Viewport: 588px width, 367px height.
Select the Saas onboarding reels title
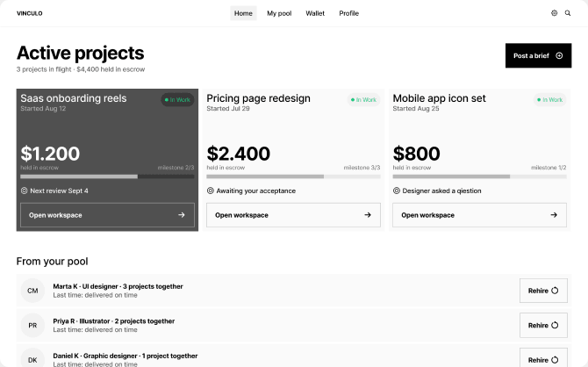[74, 98]
